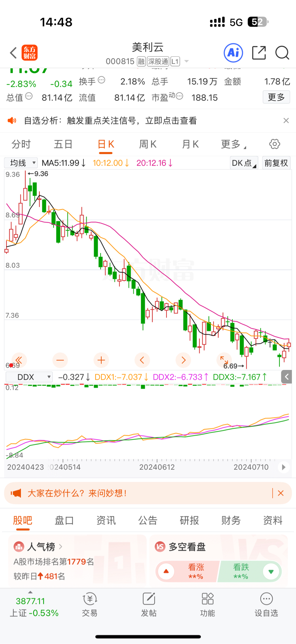The height and width of the screenshot is (644, 296).
Task: Tap the back arrow icon
Action: [x=13, y=53]
